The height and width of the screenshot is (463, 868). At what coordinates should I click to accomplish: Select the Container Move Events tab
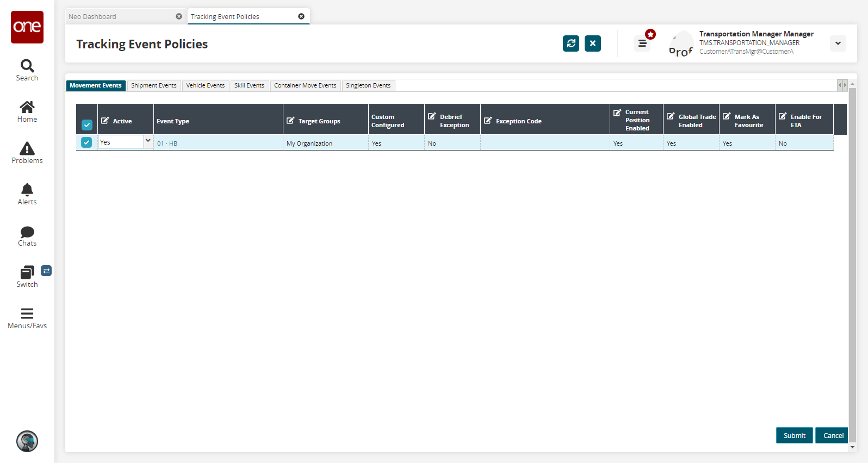305,85
